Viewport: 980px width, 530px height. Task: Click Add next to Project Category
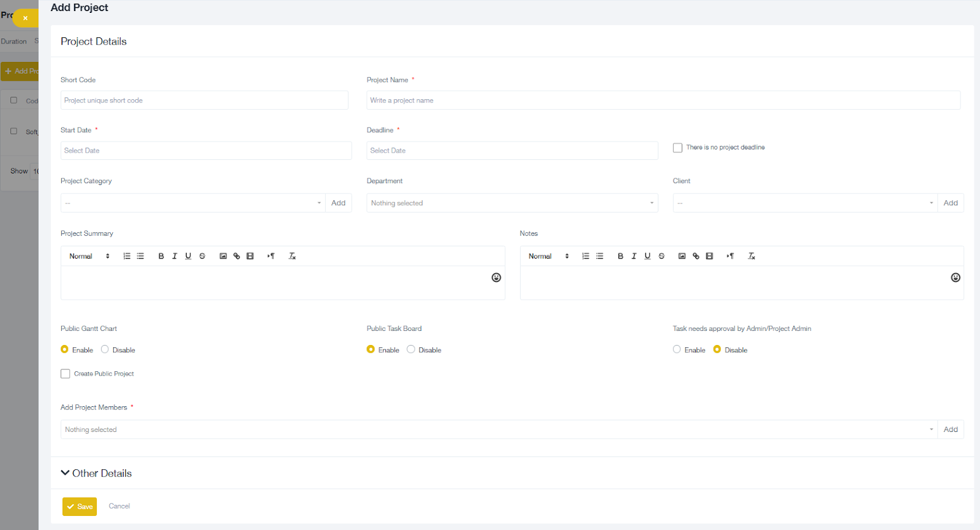[x=339, y=203]
